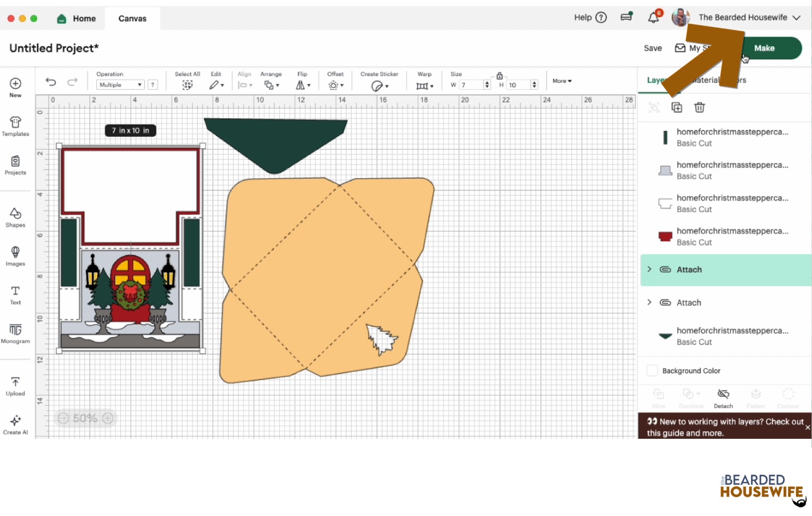The width and height of the screenshot is (812, 516).
Task: Undo the last action
Action: (51, 82)
